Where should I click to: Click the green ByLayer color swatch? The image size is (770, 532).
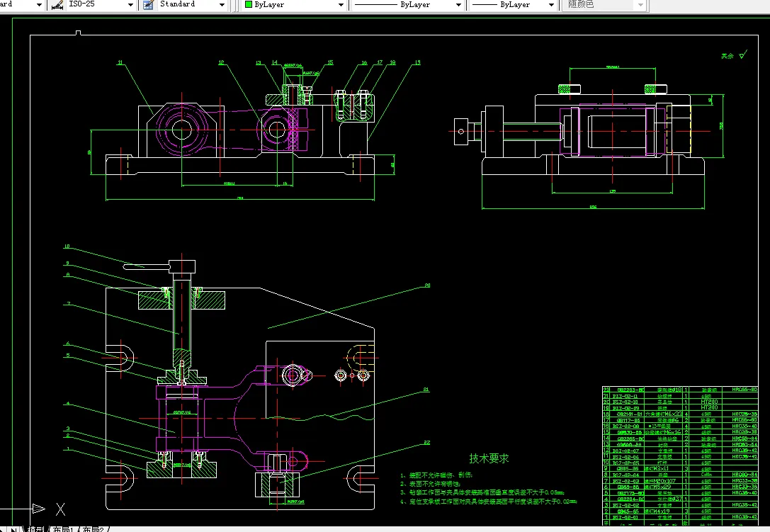[249, 4]
